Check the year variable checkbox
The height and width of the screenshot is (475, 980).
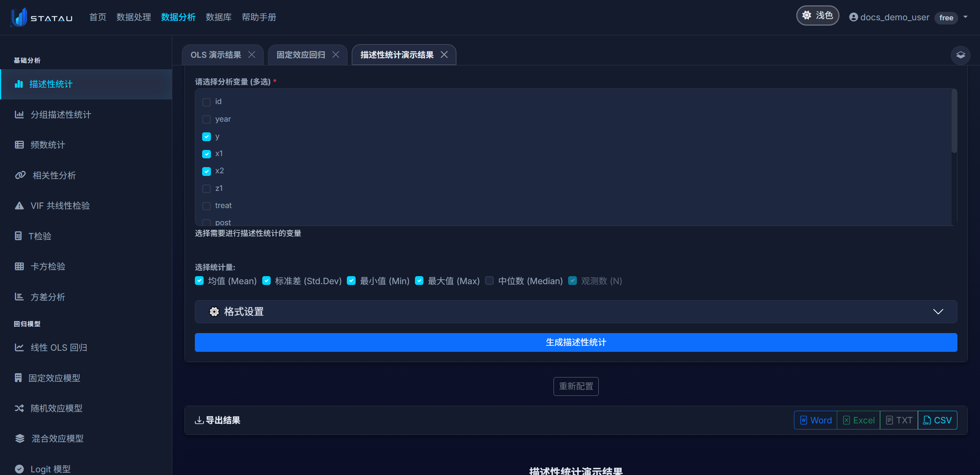click(206, 119)
